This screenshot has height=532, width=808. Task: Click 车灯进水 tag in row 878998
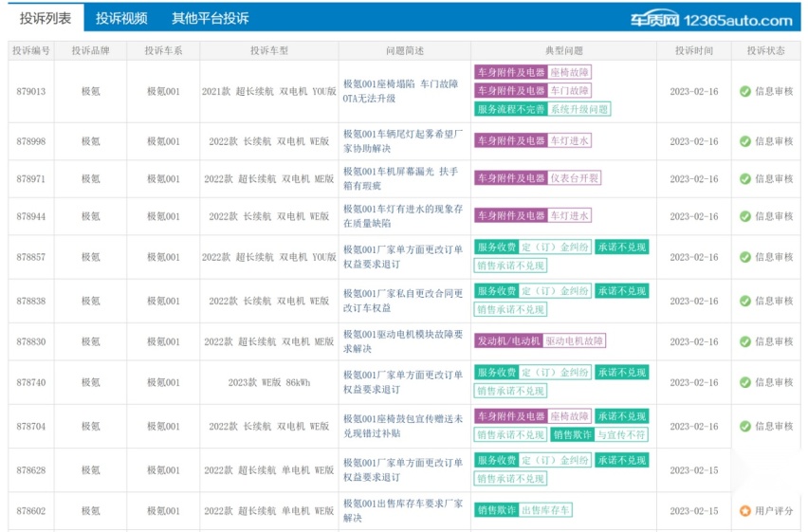569,140
